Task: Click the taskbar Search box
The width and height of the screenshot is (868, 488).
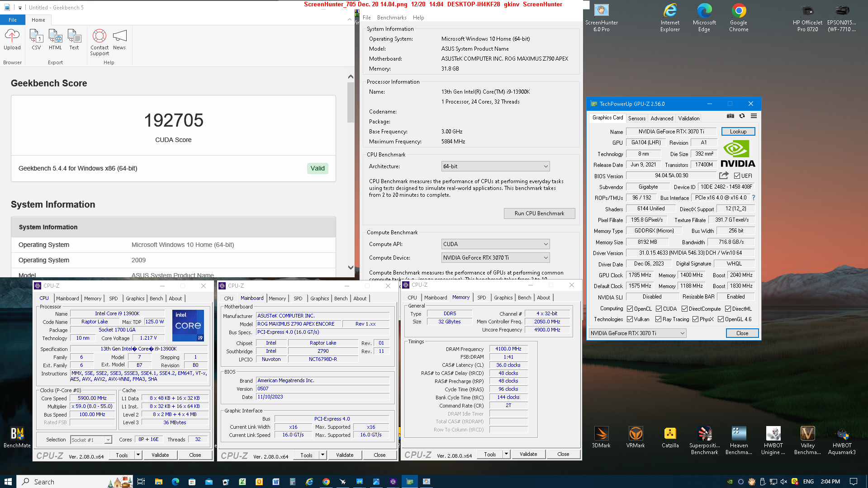Action: click(x=75, y=482)
